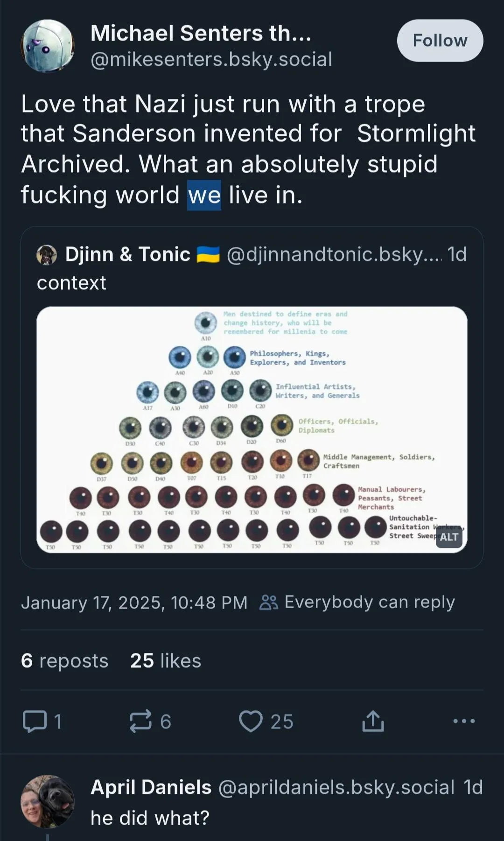Screen dimensions: 504x841
Task: Open Michael Senters' robot avatar
Action: [x=47, y=46]
